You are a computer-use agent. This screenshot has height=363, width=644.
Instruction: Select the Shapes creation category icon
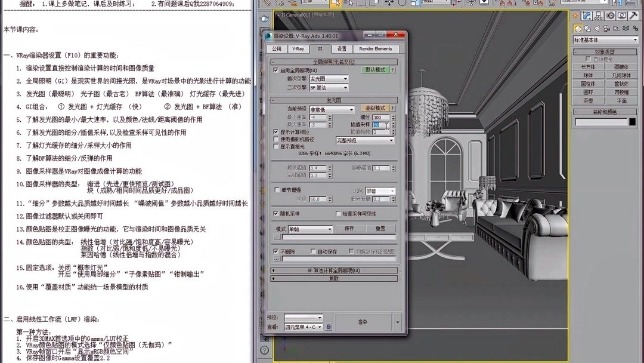pyautogui.click(x=587, y=29)
